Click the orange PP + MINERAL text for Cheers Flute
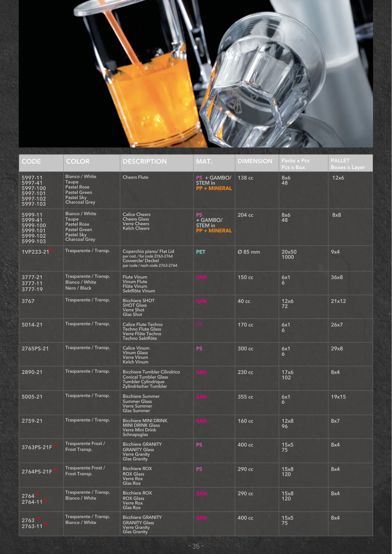This screenshot has width=392, height=554. point(214,188)
